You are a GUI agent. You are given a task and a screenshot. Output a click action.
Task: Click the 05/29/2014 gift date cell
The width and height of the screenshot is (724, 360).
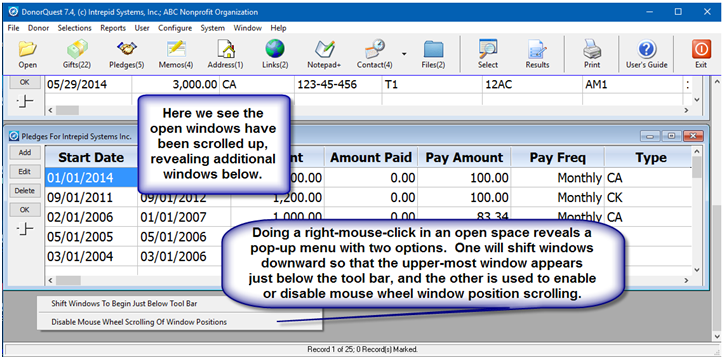tap(88, 85)
